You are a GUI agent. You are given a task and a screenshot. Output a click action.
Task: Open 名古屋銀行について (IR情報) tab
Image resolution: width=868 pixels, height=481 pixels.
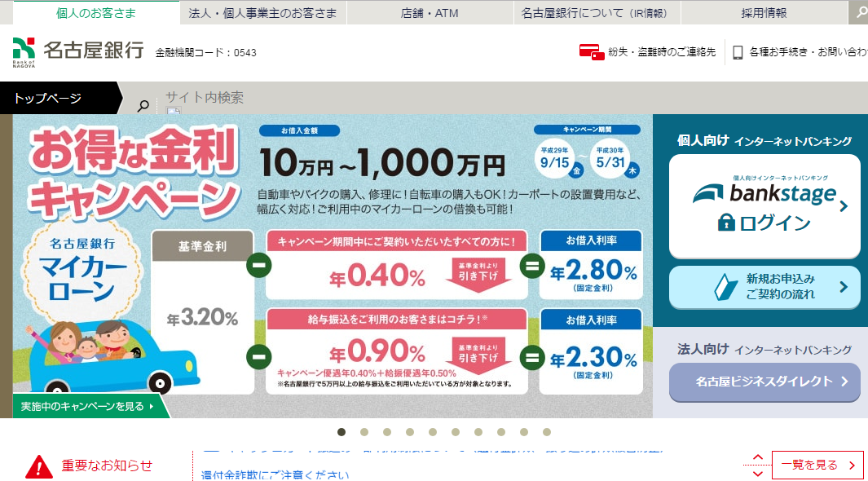coord(597,13)
